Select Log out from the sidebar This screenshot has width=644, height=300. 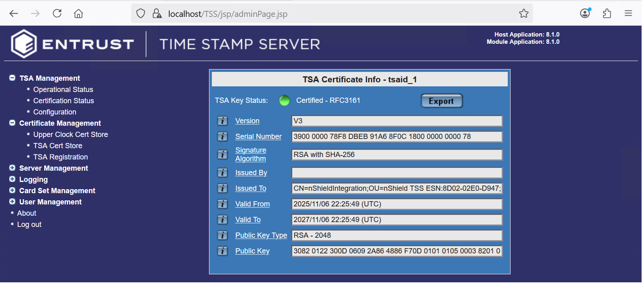tap(29, 224)
